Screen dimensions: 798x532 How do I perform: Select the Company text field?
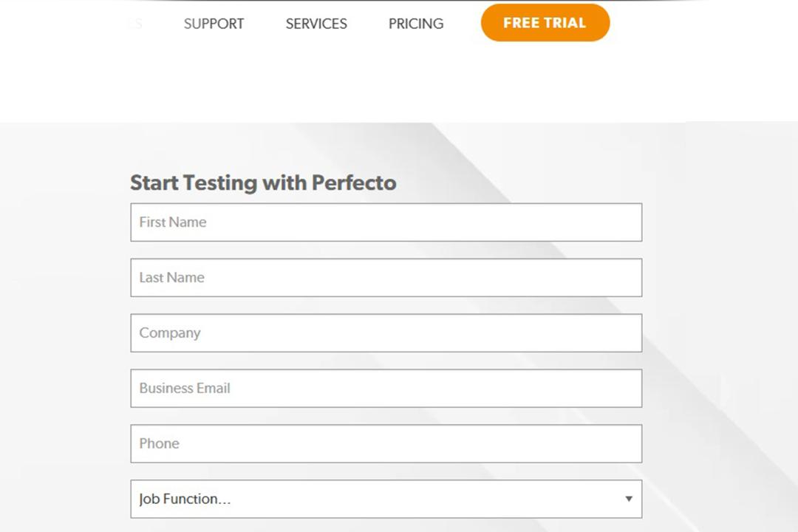386,333
